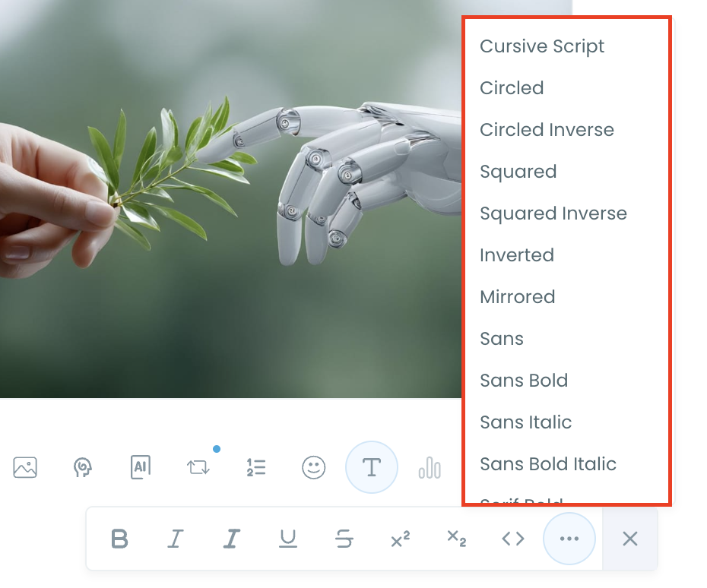This screenshot has height=588, width=707.
Task: Apply the Sans Bold Italic style
Action: [x=548, y=464]
